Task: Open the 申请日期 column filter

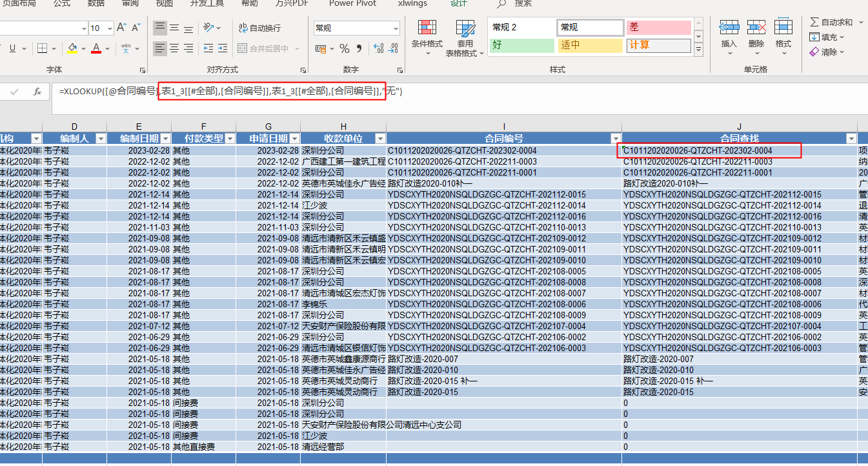Action: (x=294, y=138)
